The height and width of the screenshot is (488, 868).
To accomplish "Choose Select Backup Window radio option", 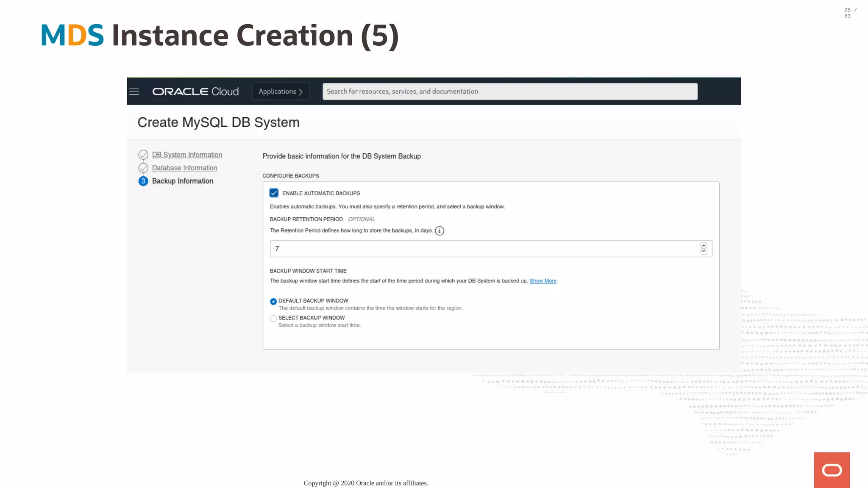I will (x=273, y=319).
